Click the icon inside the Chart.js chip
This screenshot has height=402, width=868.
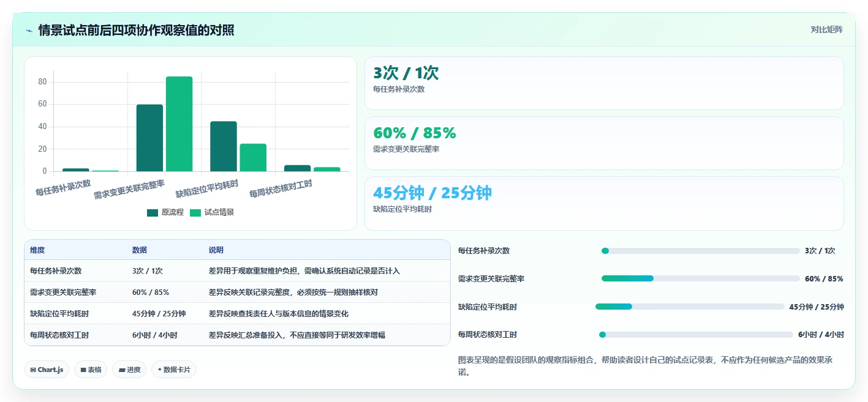click(x=33, y=370)
